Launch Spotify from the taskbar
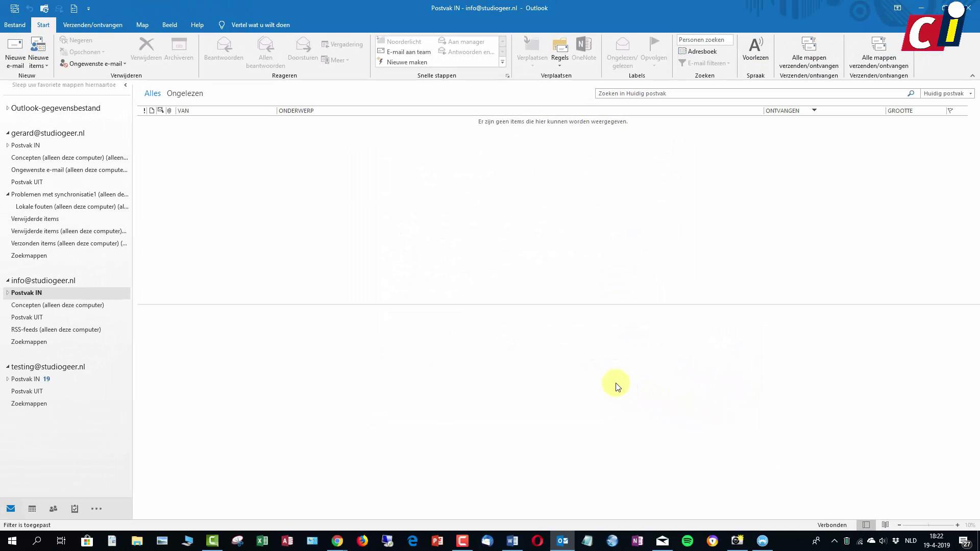This screenshot has width=980, height=551. [687, 540]
